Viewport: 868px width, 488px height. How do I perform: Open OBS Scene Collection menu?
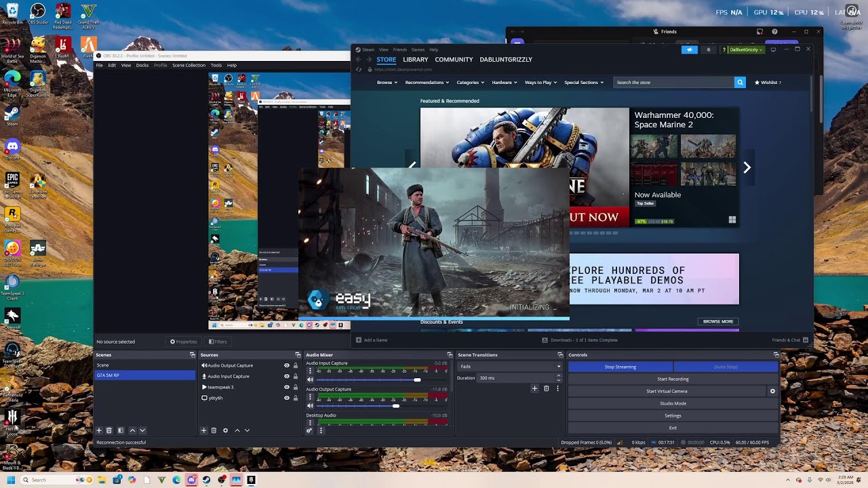click(189, 65)
